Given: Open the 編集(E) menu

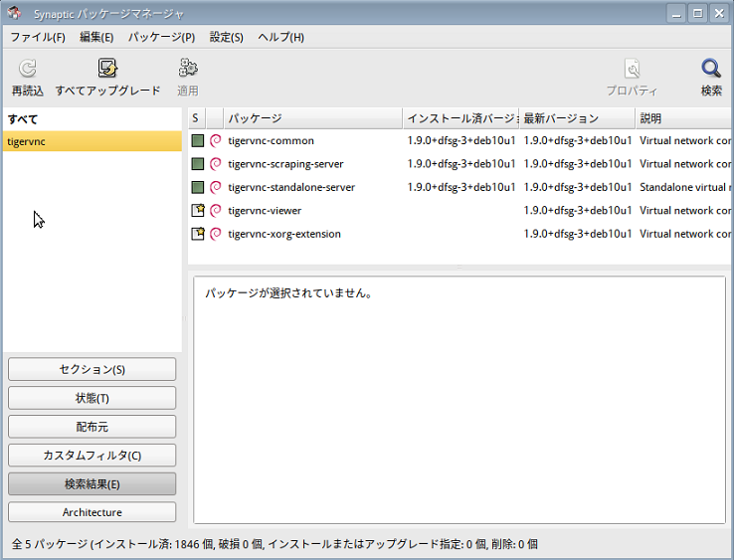Looking at the screenshot, I should point(96,37).
